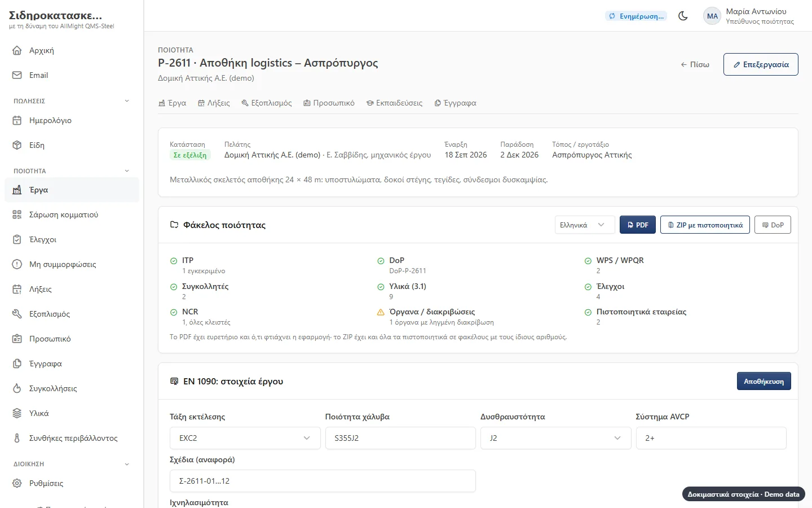Collapse the ΠΟΙΟΤΗΤΑ sidebar section
Image resolution: width=812 pixels, height=508 pixels.
pos(127,171)
